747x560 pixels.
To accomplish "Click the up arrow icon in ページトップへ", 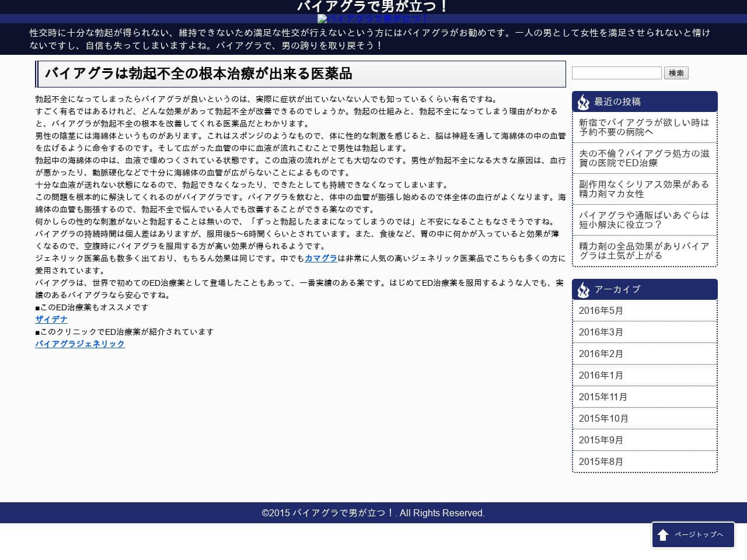I will (x=663, y=535).
